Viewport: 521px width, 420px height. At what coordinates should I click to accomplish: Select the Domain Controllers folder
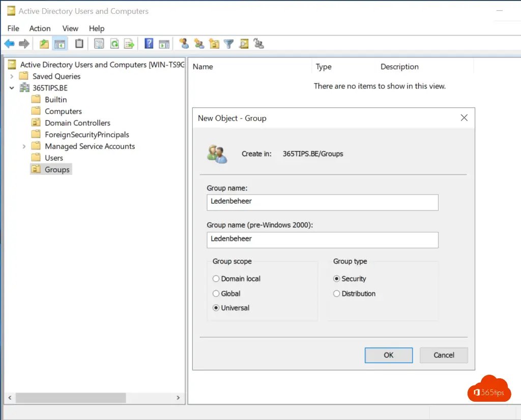point(77,123)
